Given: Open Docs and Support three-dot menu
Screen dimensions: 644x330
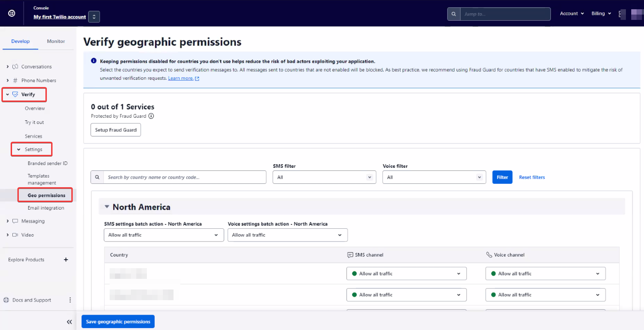Looking at the screenshot, I should (70, 300).
